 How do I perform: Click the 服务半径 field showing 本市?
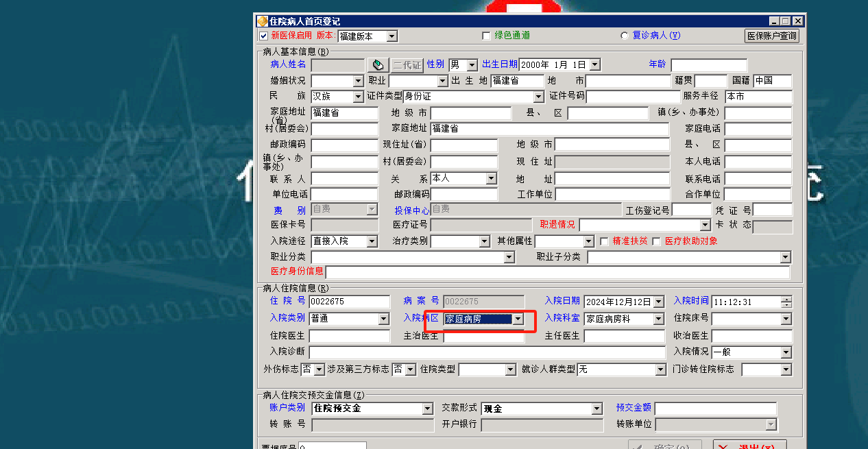pos(758,97)
